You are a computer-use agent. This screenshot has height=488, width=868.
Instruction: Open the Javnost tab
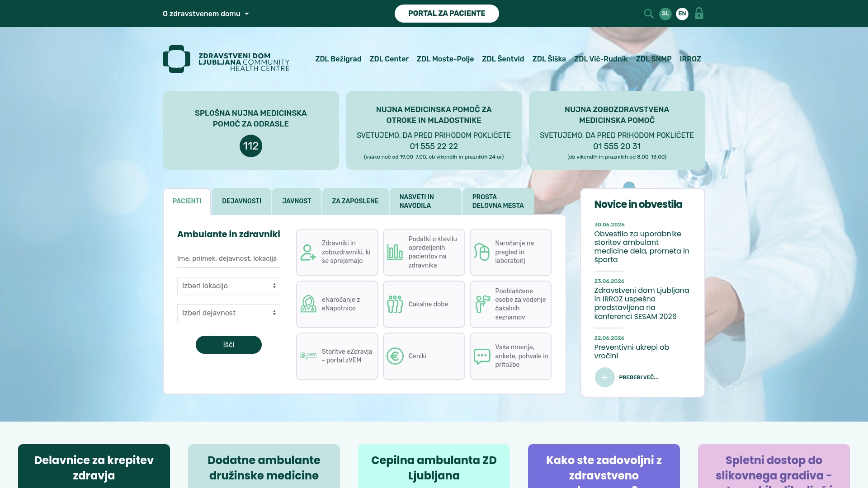[297, 201]
